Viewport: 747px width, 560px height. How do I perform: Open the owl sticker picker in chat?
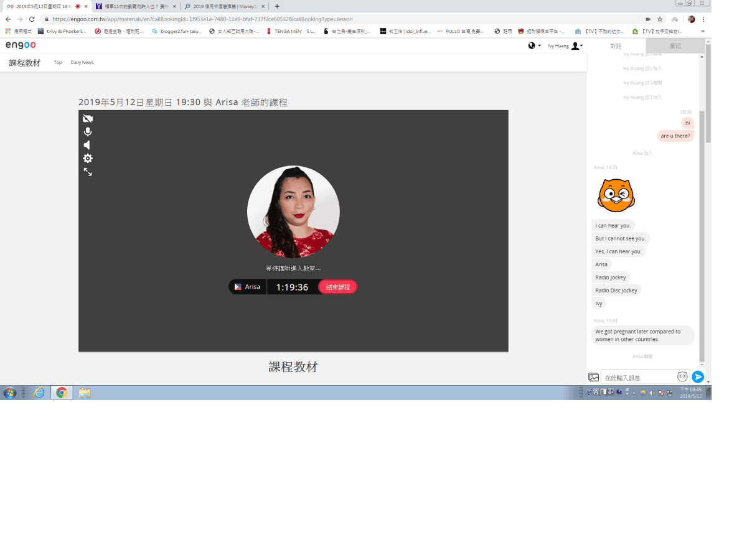[682, 376]
